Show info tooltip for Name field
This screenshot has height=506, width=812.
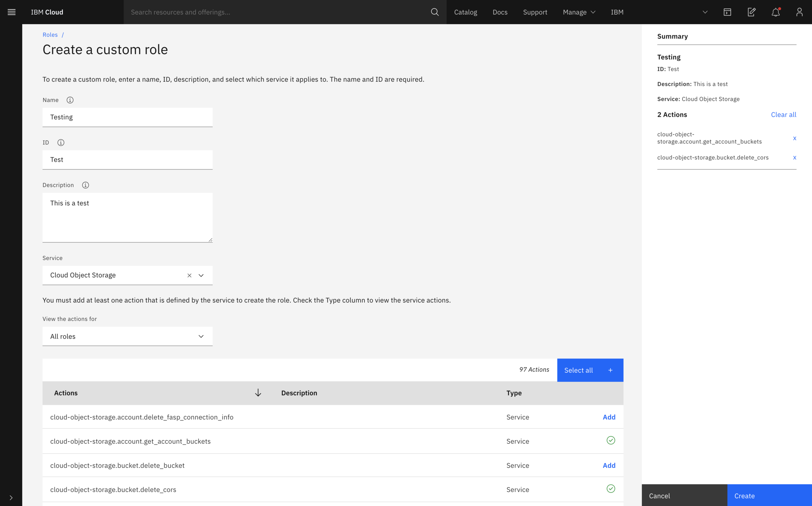pos(70,100)
